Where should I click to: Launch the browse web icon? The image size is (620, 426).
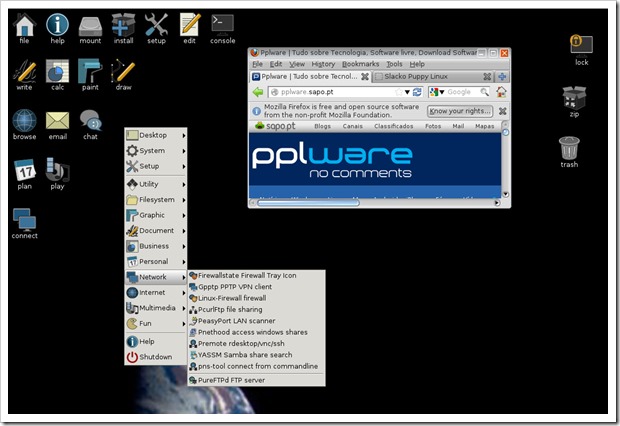(x=25, y=125)
